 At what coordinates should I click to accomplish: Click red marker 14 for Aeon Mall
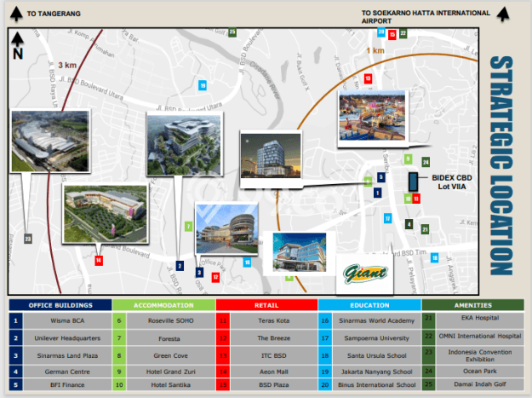(x=99, y=261)
